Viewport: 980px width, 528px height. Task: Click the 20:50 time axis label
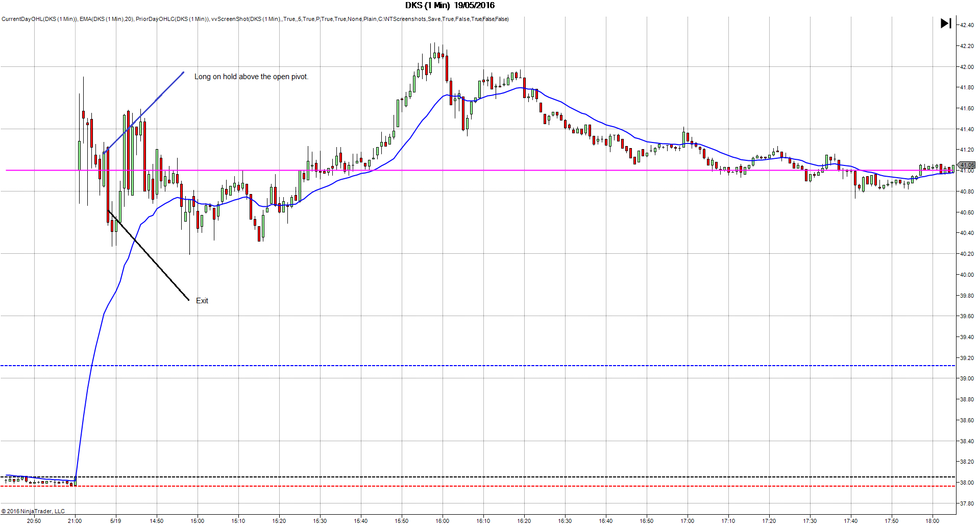[34, 521]
